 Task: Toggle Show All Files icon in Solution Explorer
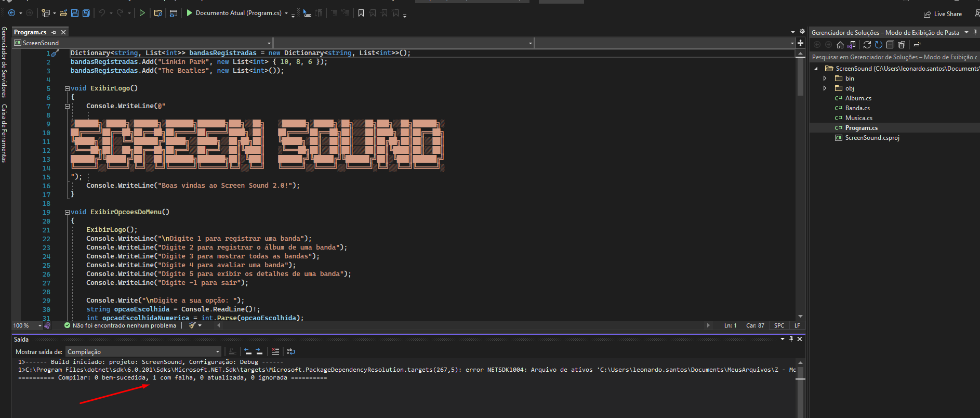click(x=902, y=45)
